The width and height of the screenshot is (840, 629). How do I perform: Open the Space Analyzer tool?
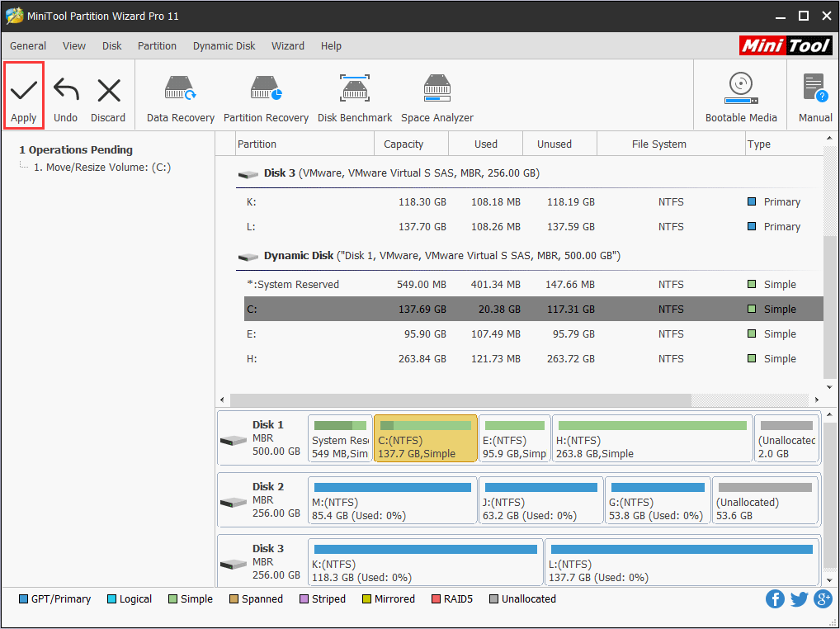437,98
